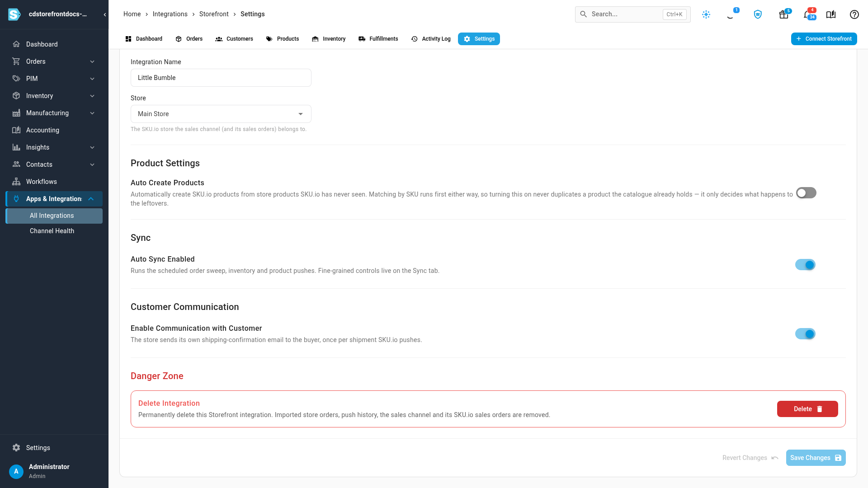Open the Main Store dropdown
Screen dimensions: 868x488
coord(221,114)
